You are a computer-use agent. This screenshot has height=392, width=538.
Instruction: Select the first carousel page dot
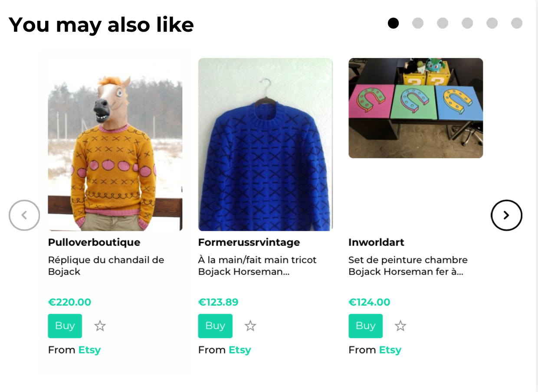coord(393,23)
